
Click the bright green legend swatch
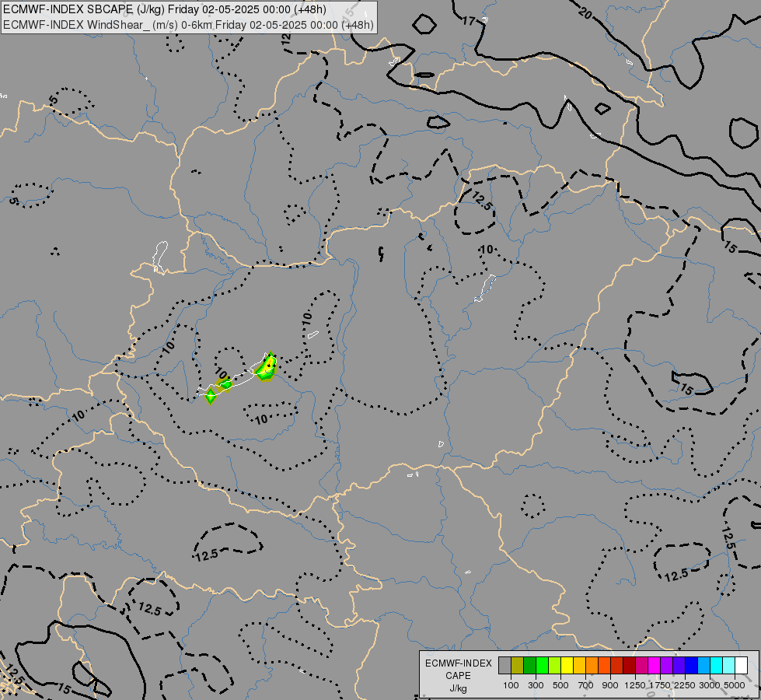[x=542, y=666]
